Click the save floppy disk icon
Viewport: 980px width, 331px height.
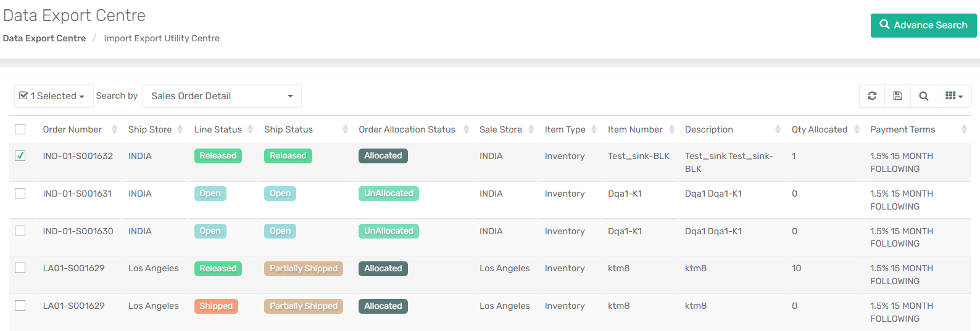coord(898,96)
